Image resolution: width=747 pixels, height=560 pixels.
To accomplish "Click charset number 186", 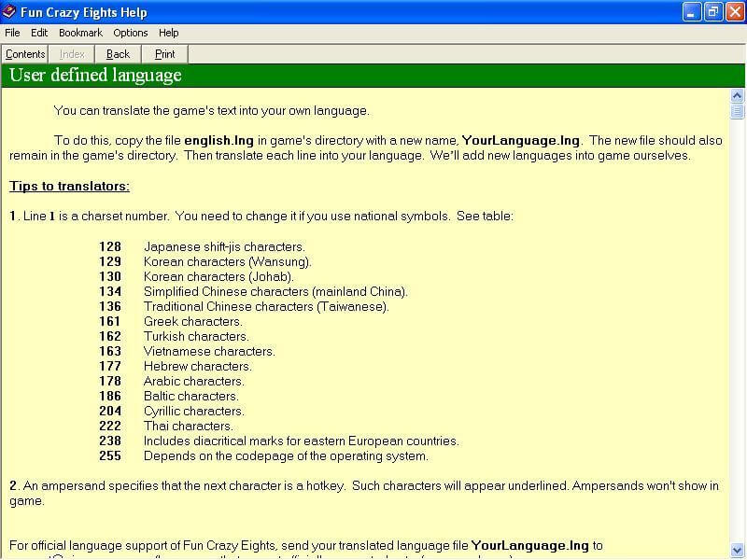I will [x=110, y=396].
